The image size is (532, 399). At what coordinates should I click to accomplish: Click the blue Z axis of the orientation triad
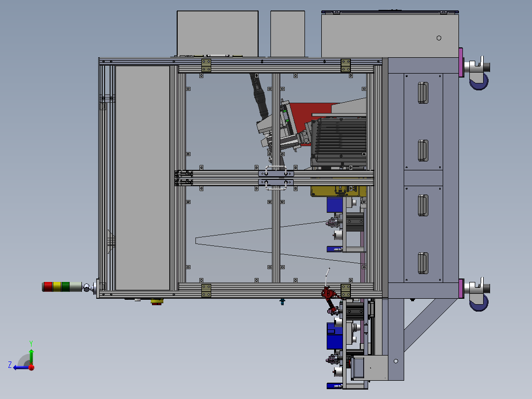21,367
